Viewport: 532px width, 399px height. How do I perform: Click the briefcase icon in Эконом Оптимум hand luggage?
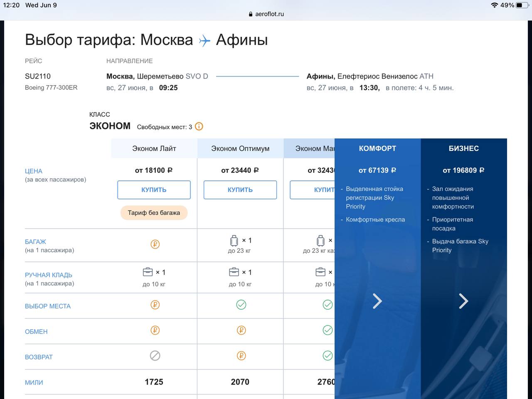click(234, 272)
